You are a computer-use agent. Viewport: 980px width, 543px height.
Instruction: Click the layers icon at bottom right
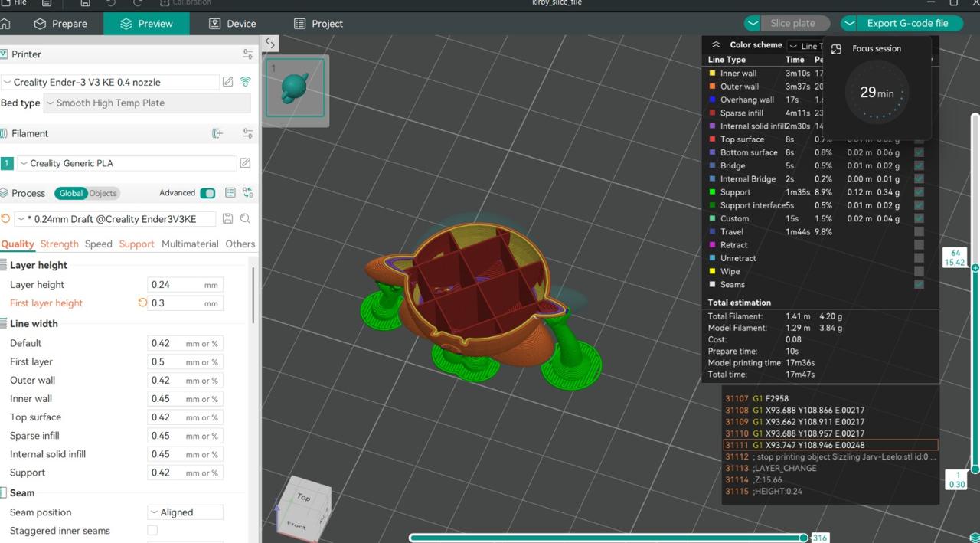pos(975,537)
